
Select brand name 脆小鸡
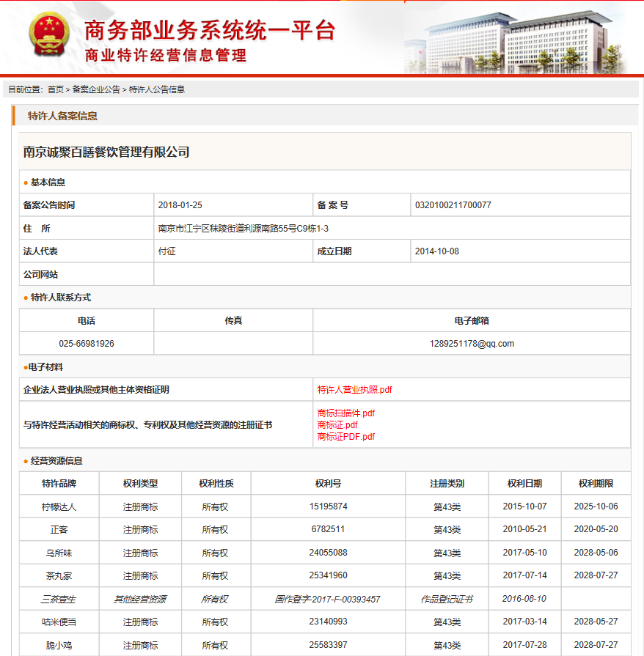(x=59, y=646)
